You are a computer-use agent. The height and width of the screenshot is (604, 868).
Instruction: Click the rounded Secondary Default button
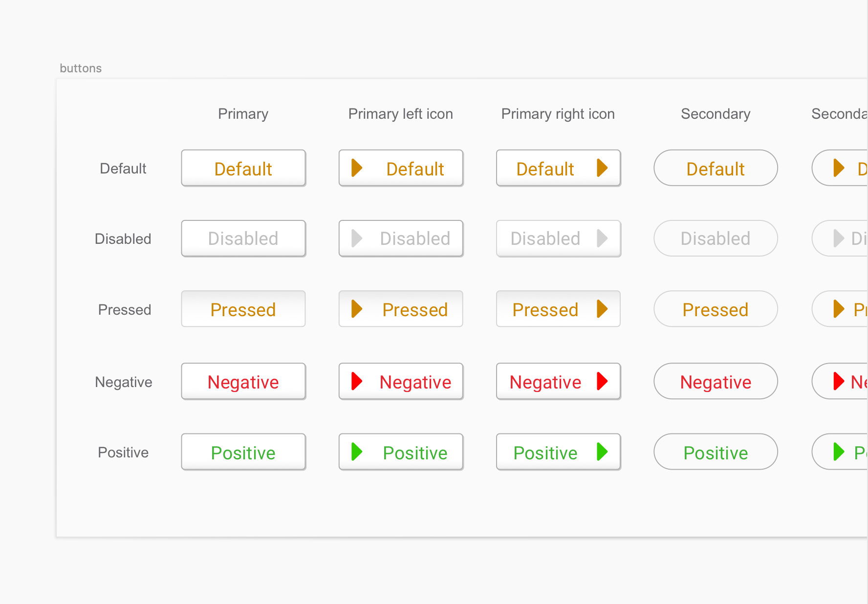click(x=716, y=168)
